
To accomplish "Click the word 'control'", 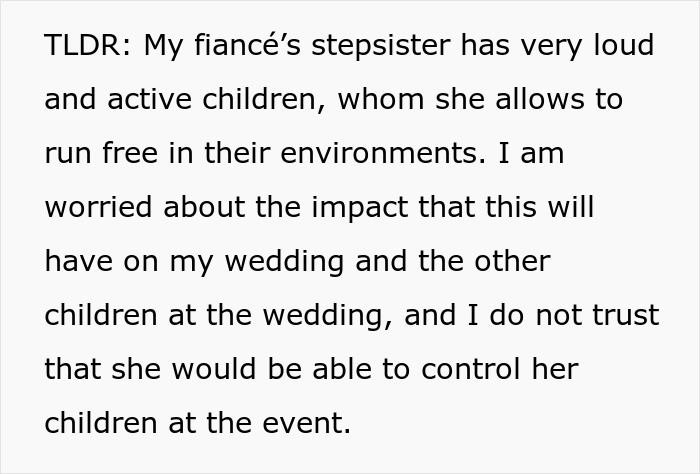I will pyautogui.click(x=471, y=369).
